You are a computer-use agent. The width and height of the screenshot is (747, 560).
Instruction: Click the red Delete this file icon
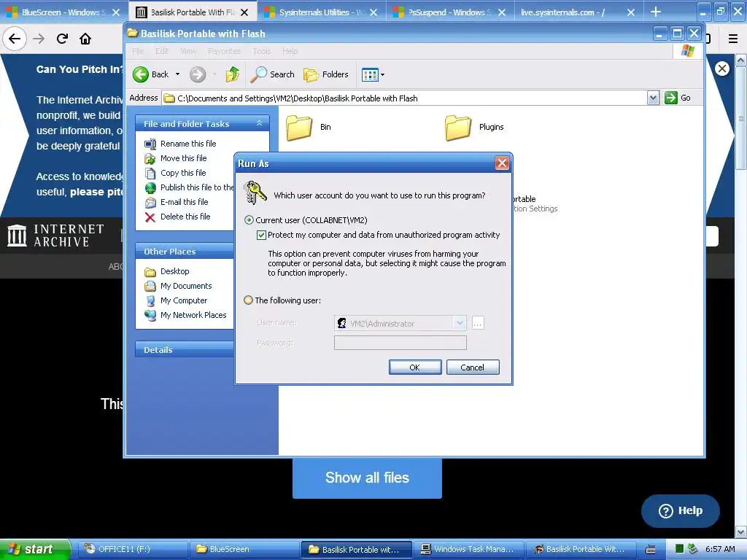point(150,217)
